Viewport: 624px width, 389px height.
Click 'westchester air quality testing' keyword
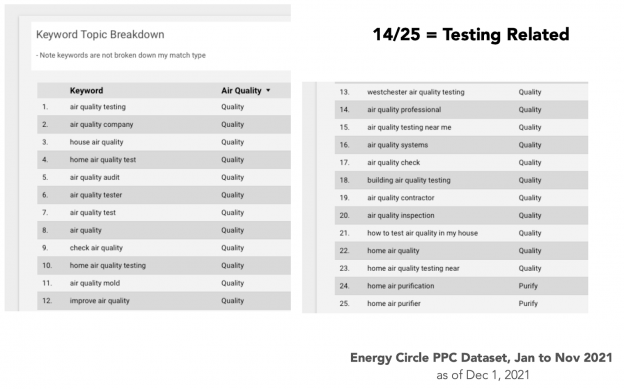click(416, 92)
